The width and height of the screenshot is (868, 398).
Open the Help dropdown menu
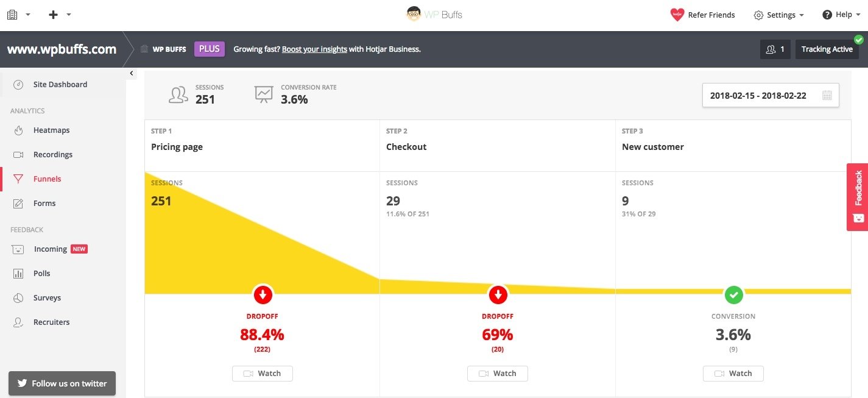[x=842, y=15]
